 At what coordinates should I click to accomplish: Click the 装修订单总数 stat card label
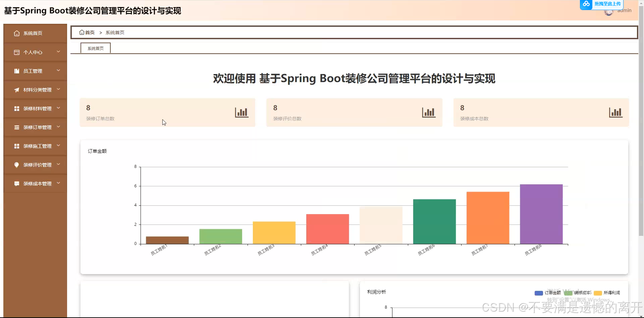100,119
